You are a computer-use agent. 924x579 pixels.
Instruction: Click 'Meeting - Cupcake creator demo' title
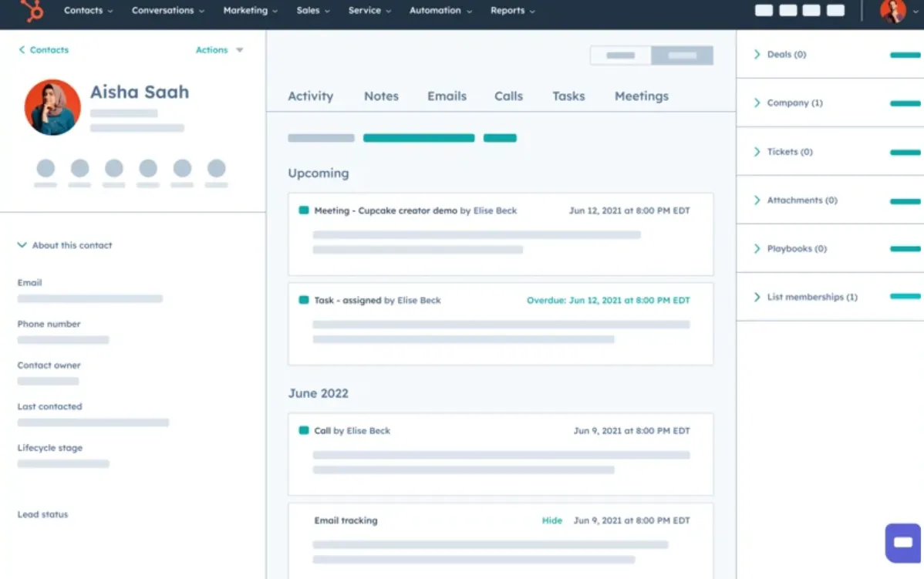(386, 210)
